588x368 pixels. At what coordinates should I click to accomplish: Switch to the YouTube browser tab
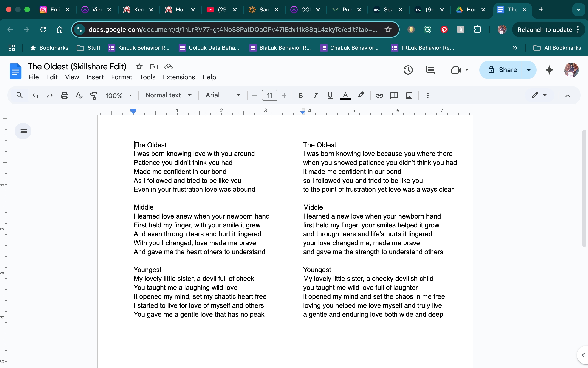tap(222, 10)
